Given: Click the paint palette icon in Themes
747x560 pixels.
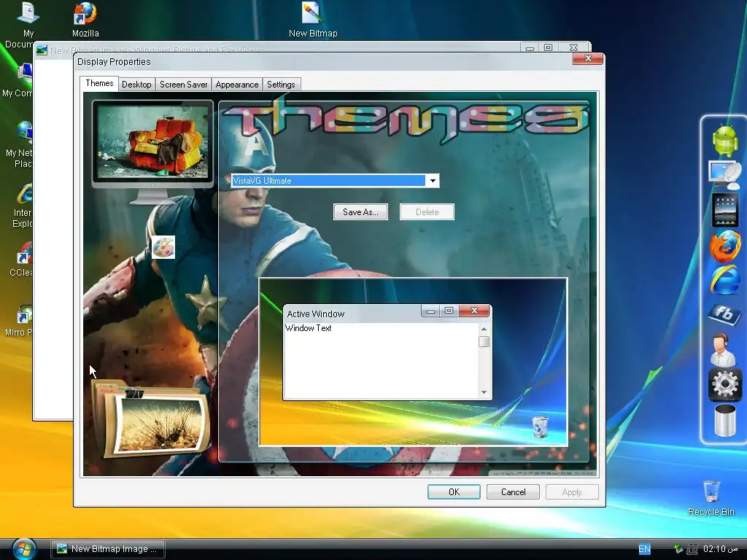Looking at the screenshot, I should pyautogui.click(x=163, y=247).
